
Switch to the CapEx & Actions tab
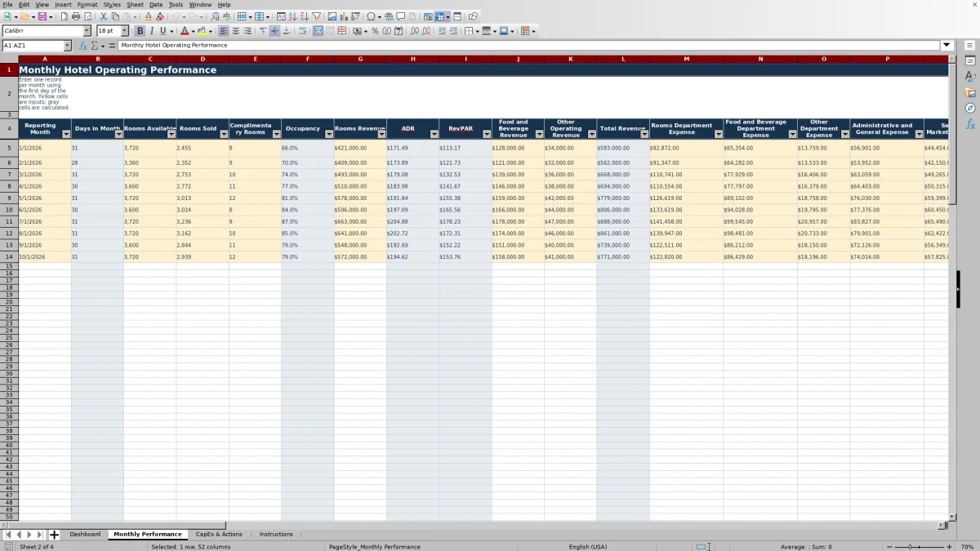point(219,535)
